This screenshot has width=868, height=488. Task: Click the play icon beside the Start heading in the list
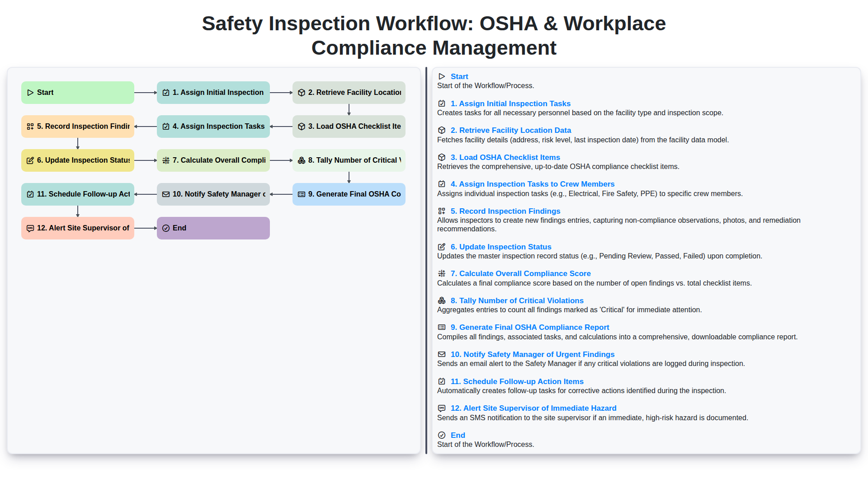442,76
